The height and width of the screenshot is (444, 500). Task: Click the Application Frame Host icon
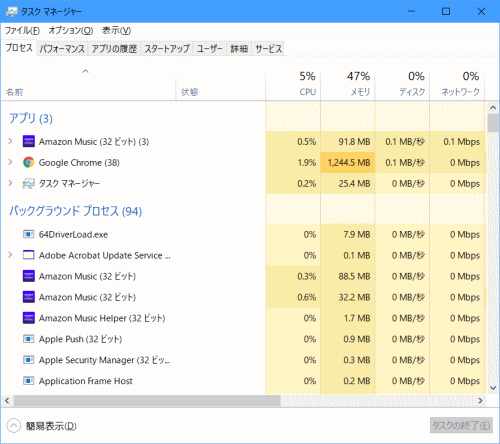[28, 381]
